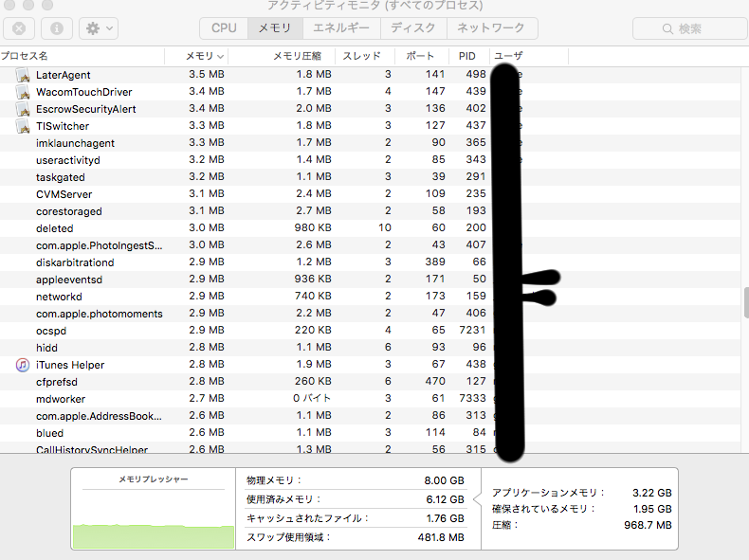Screen dimensions: 749x560
Task: Select the appleeventsd process
Action: pos(69,280)
